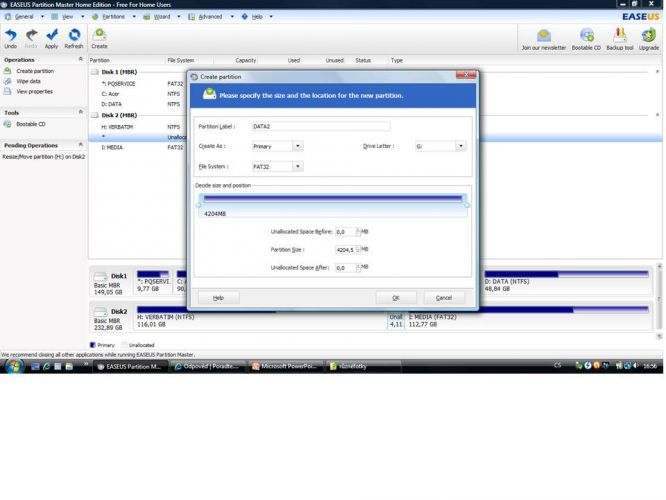The image size is (666, 500).
Task: Open View properties operation
Action: coord(34,91)
